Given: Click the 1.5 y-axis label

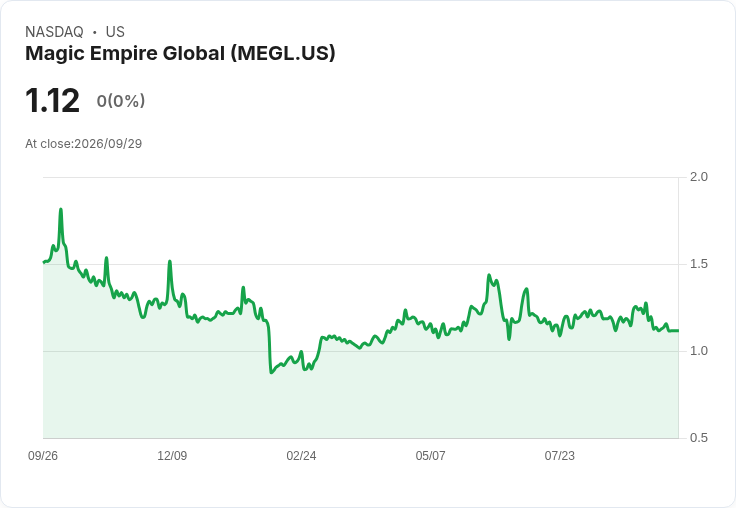Looking at the screenshot, I should click(x=698, y=264).
